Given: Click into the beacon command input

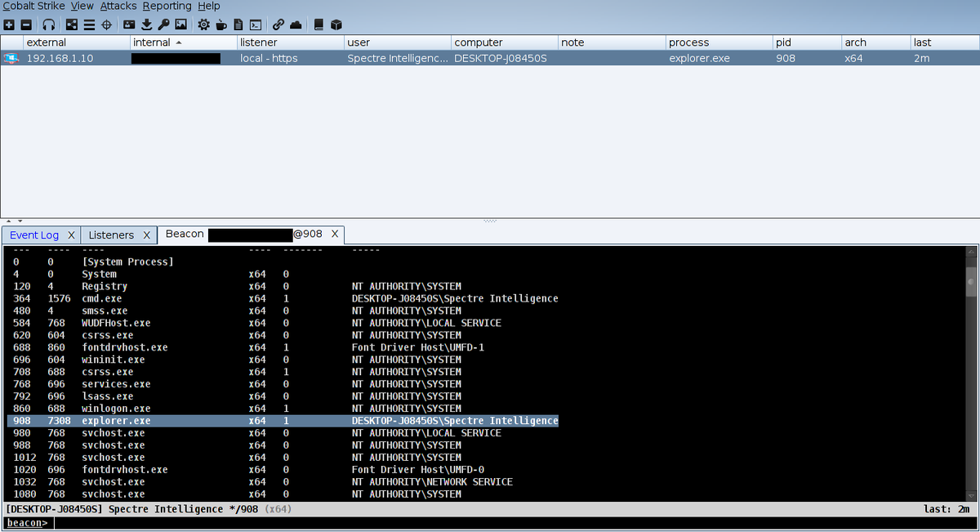Looking at the screenshot, I should (x=515, y=523).
